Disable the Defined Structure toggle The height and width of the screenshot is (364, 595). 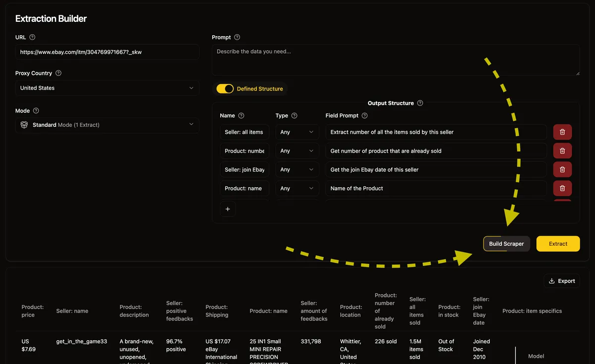(225, 89)
